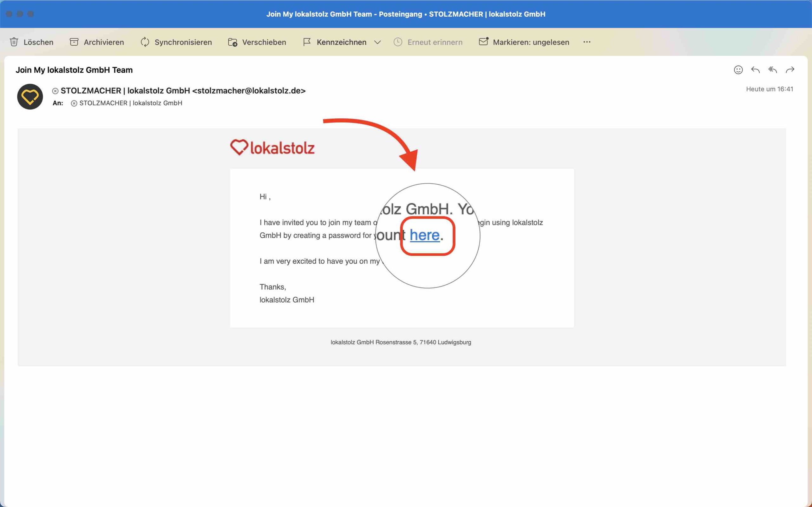
Task: Click the Löschen trash icon
Action: pos(14,42)
